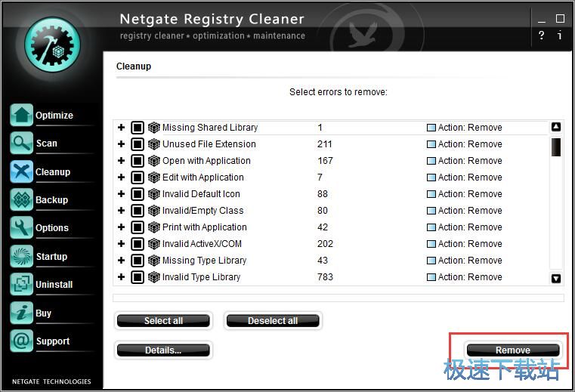
Task: Toggle Edit with Application checkbox
Action: coord(138,177)
